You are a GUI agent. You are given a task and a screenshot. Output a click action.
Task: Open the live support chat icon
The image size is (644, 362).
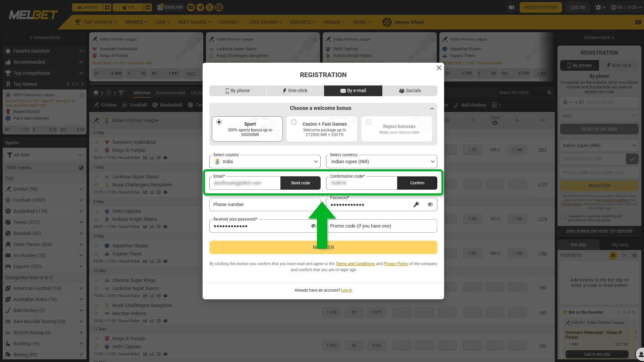pos(640,354)
